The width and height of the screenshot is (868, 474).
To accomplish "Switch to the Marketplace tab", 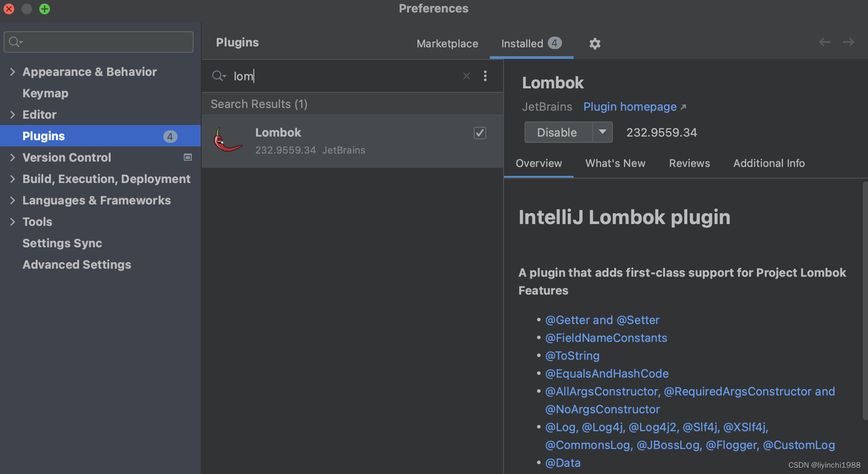I will coord(447,43).
